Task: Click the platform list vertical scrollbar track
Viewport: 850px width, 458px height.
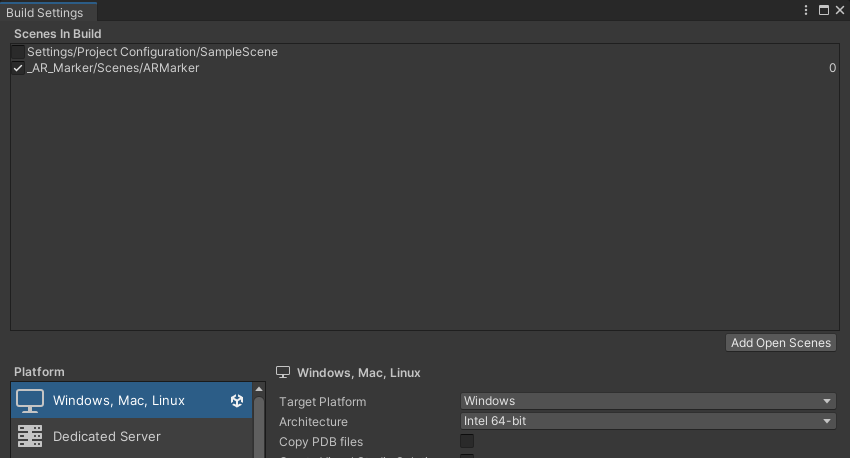Action: point(259,425)
